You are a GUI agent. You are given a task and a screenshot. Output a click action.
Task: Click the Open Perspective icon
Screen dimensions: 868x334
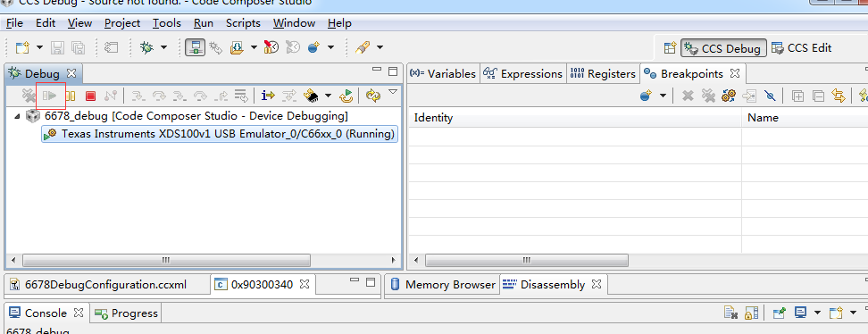[670, 48]
